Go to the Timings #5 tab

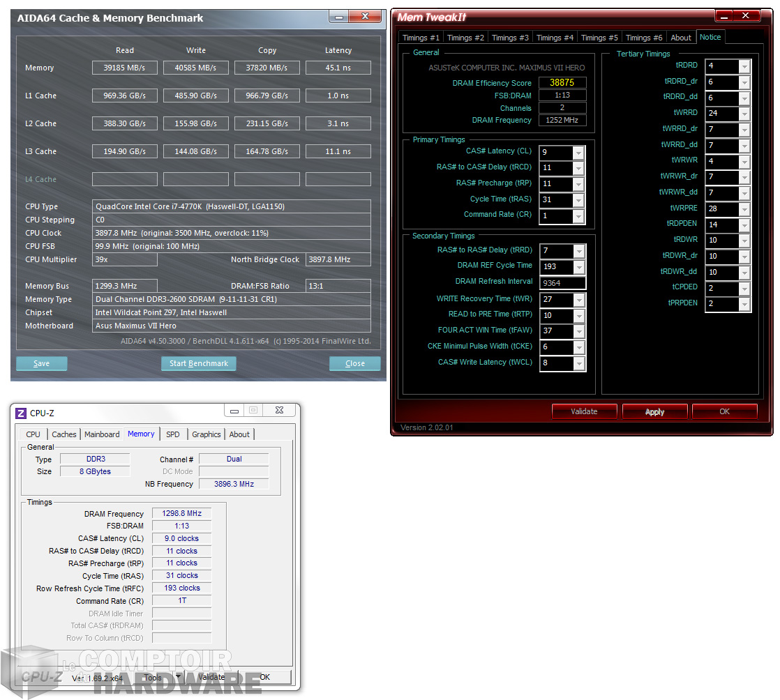tap(599, 38)
